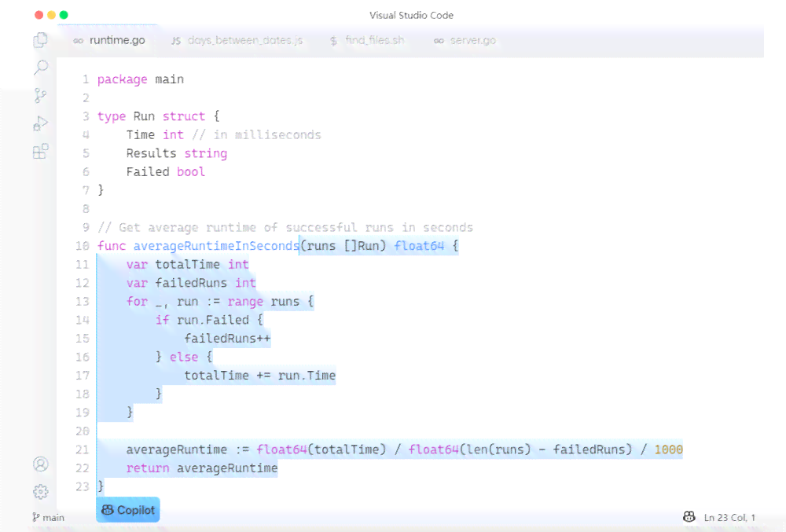Click Ln 23 Col 1 cursor position
This screenshot has height=532, width=786.
pyautogui.click(x=729, y=518)
